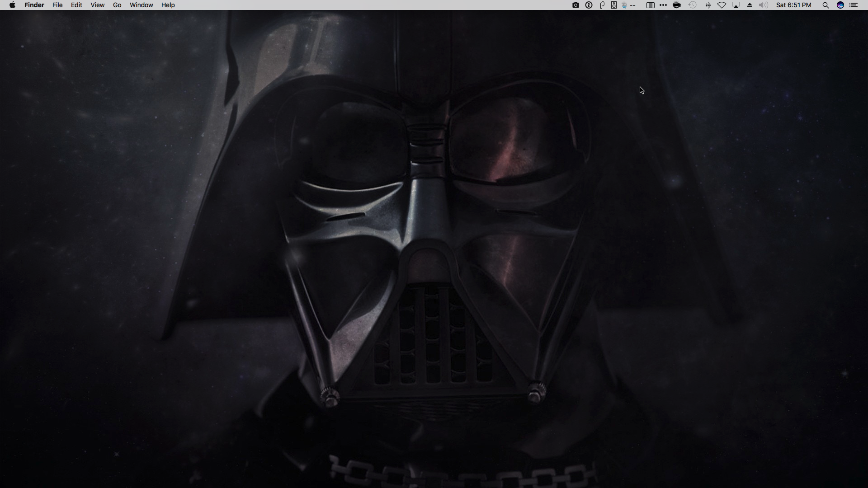Open the Apple menu
Image resolution: width=868 pixels, height=488 pixels.
tap(12, 5)
